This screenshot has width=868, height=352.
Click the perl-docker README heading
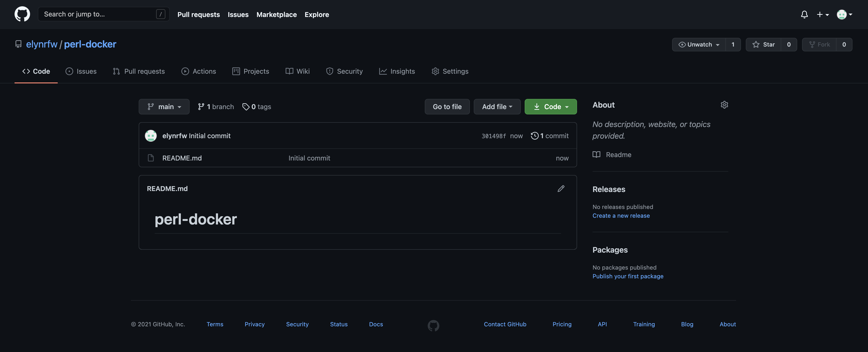[195, 219]
